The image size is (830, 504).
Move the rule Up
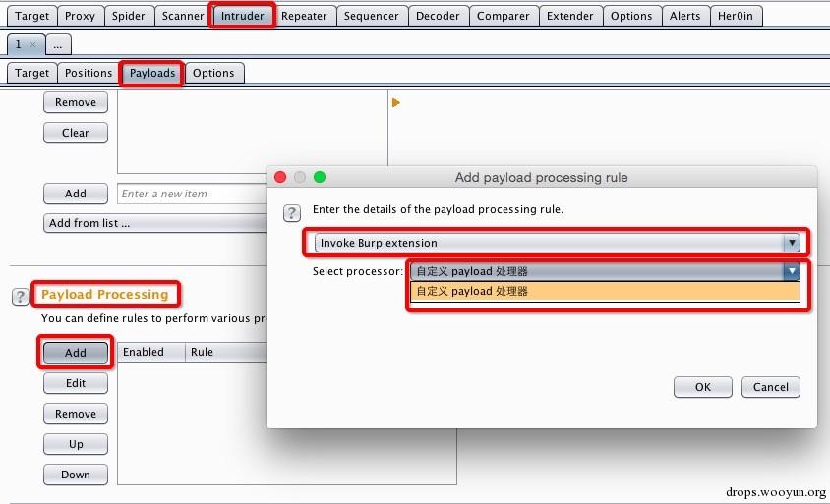coord(76,444)
